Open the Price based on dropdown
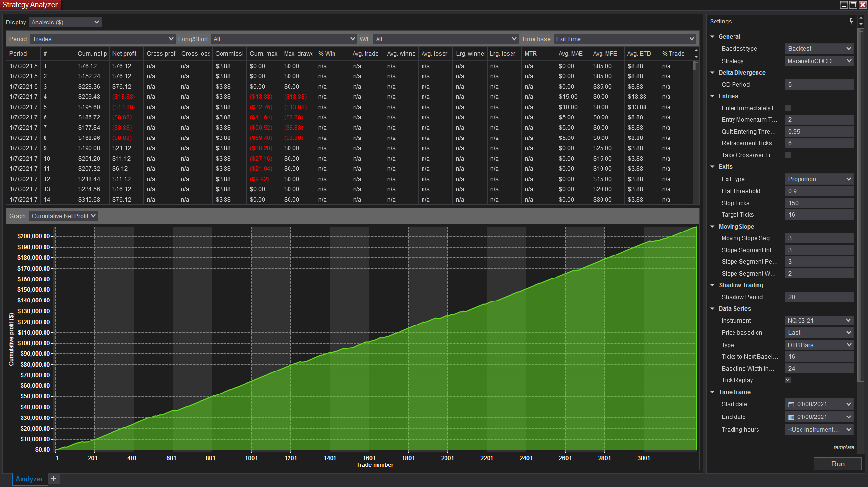The height and width of the screenshot is (487, 868). click(819, 332)
